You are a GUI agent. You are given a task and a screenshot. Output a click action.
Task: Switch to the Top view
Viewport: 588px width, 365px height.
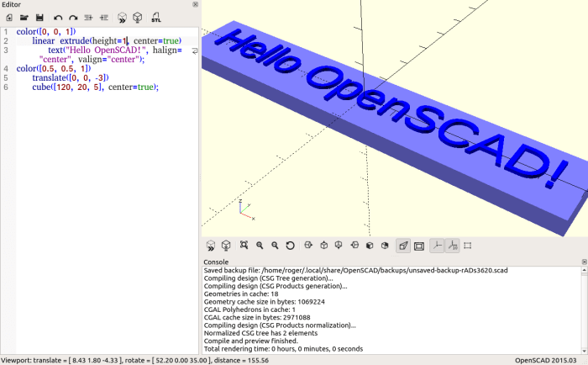(x=323, y=246)
